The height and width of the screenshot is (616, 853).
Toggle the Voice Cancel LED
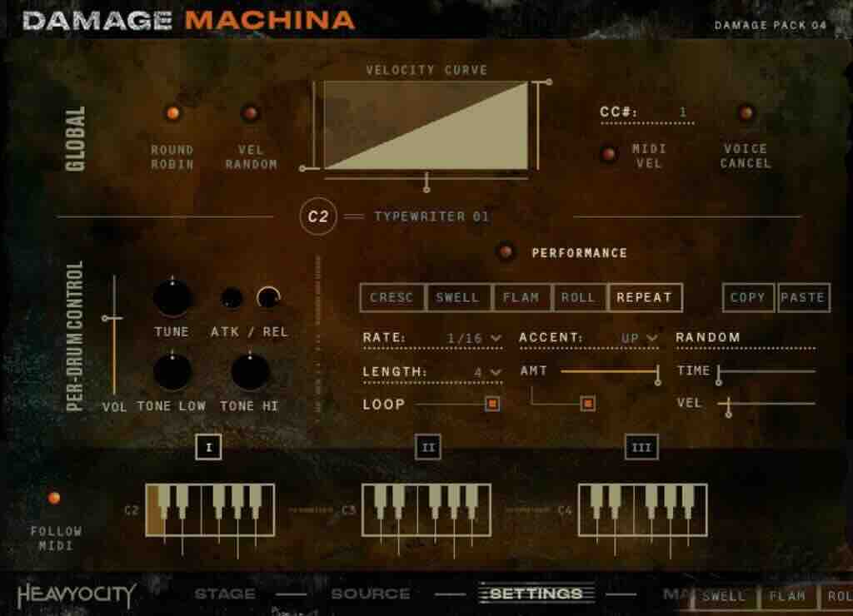746,113
